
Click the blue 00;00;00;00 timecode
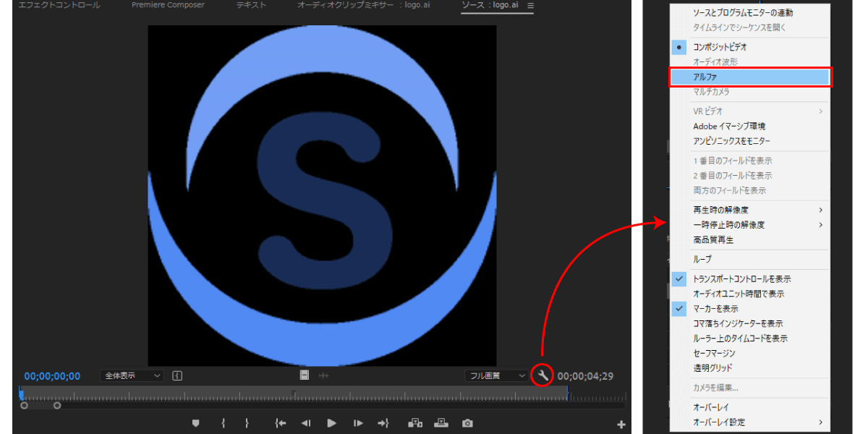tap(52, 376)
